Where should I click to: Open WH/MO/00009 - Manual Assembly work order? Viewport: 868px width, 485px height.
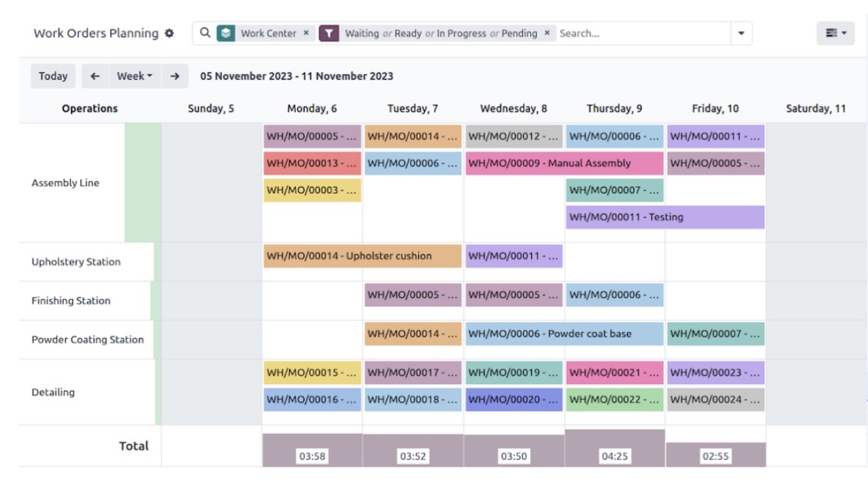(564, 163)
